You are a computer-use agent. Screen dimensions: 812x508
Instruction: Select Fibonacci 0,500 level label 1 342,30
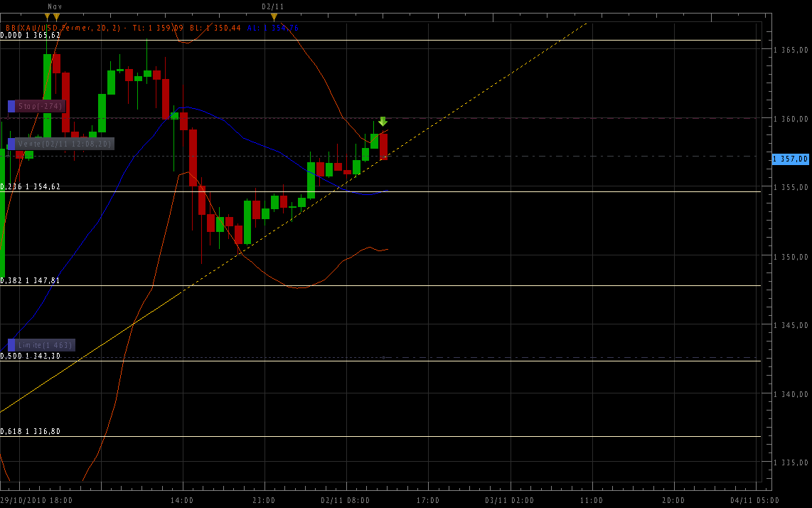click(31, 356)
